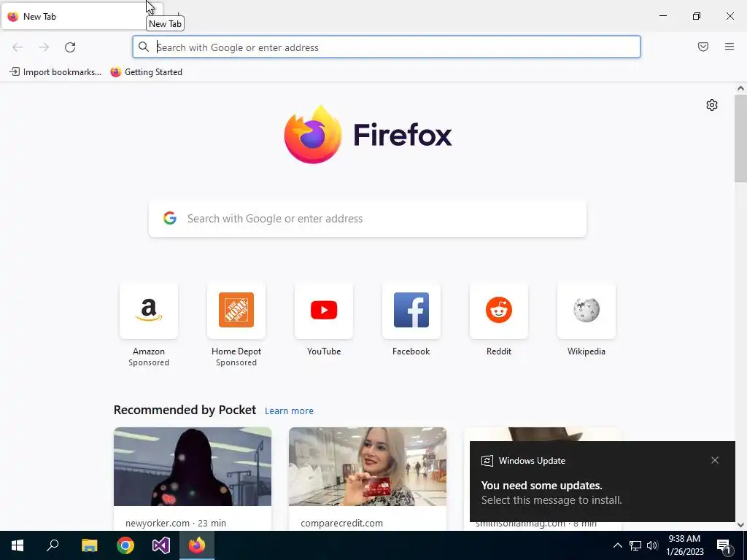Go forward one page
The width and height of the screenshot is (747, 560).
click(44, 47)
